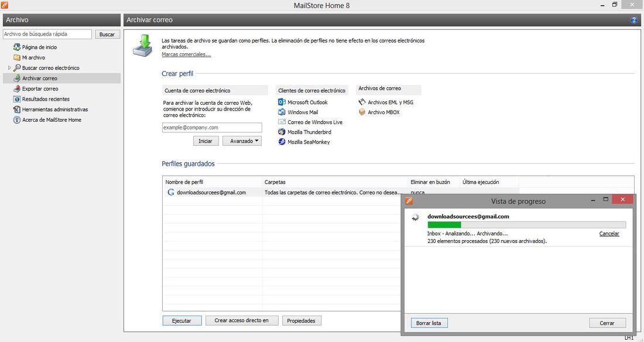Click the Buscar correo electrónico magnifier icon

coord(17,68)
